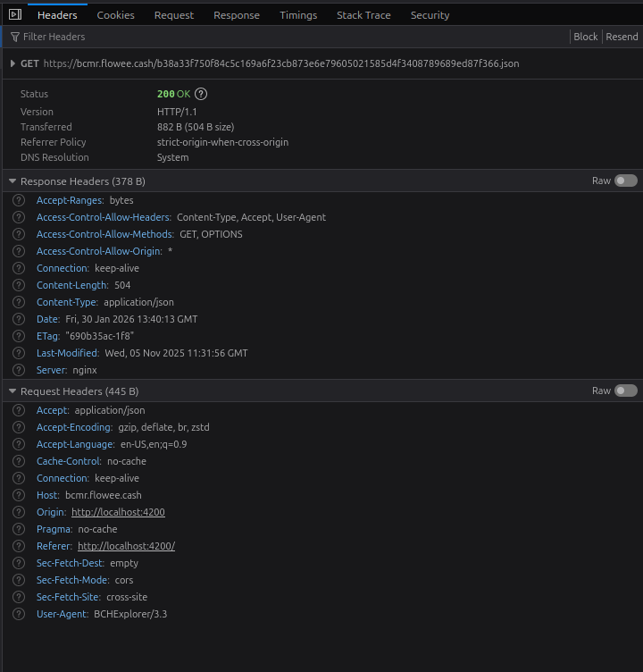The image size is (643, 672).
Task: Click help icon beside User-Agent header
Action: click(x=19, y=614)
